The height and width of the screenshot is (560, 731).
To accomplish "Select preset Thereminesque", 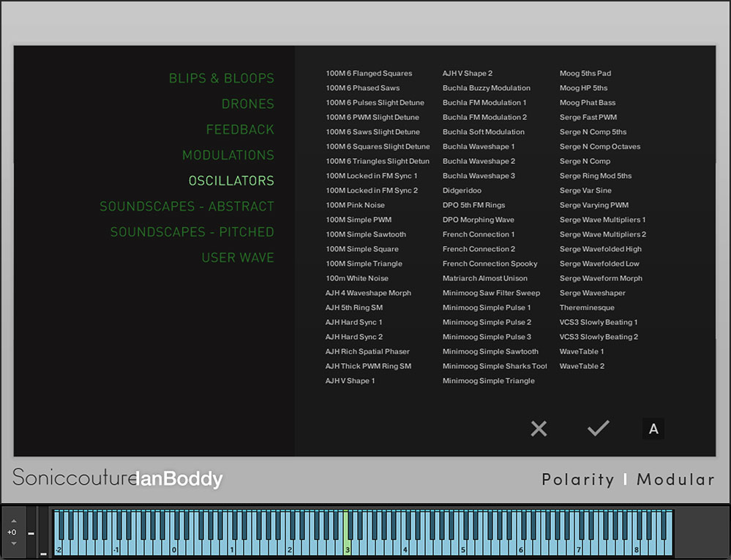I will pos(587,307).
